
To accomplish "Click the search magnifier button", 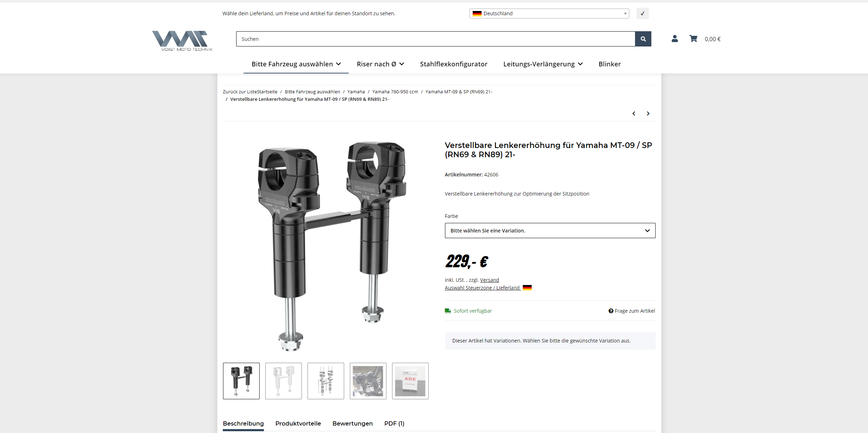I will tap(643, 39).
